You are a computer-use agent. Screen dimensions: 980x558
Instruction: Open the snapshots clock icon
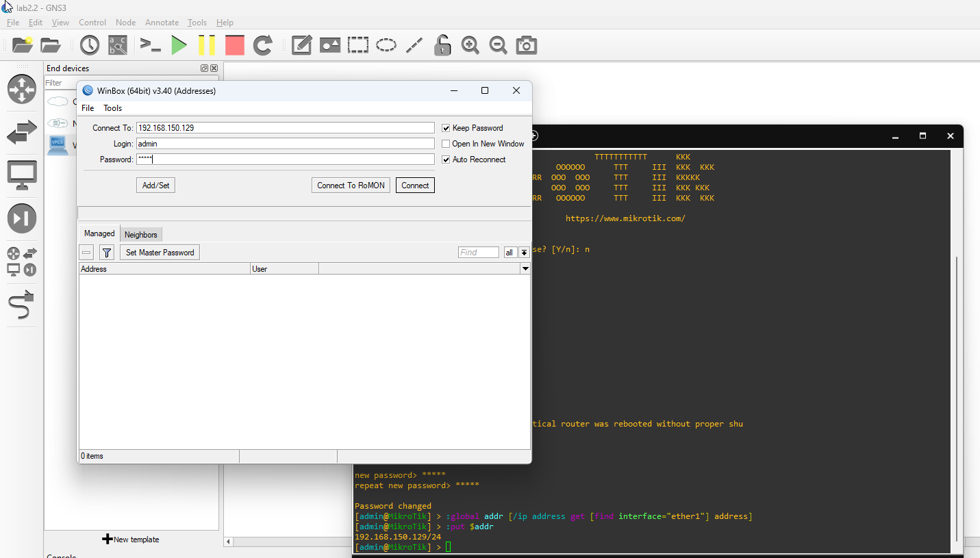(x=90, y=45)
